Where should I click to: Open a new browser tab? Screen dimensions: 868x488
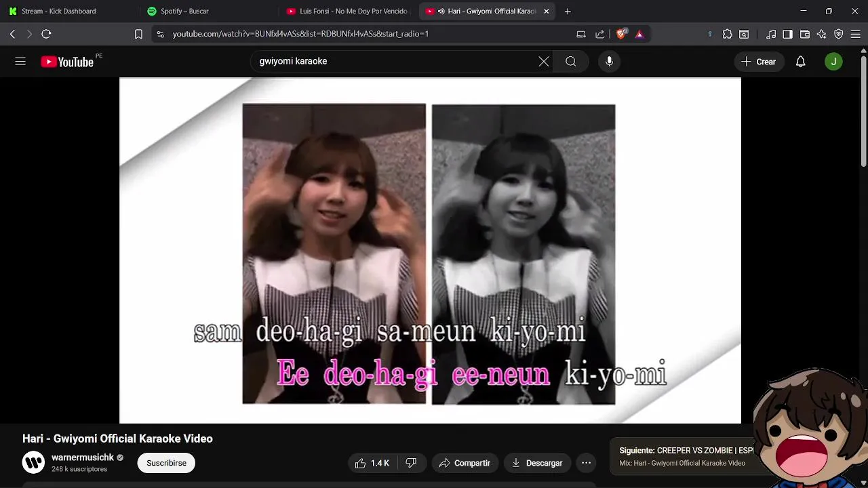click(x=568, y=11)
